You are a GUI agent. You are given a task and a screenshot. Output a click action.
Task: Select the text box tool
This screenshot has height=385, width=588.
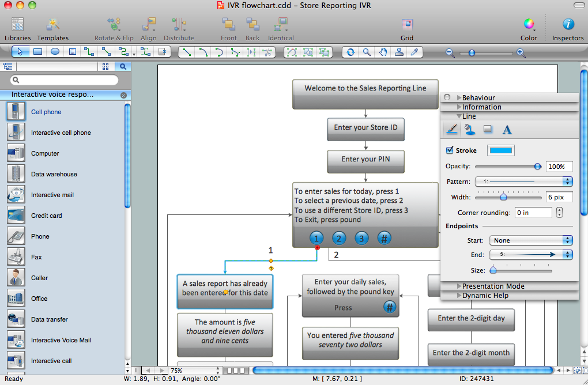click(73, 52)
